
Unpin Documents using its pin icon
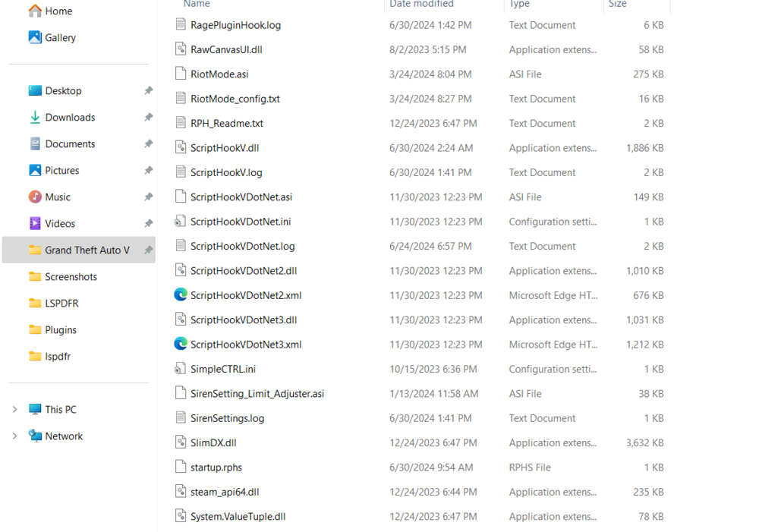coord(149,143)
